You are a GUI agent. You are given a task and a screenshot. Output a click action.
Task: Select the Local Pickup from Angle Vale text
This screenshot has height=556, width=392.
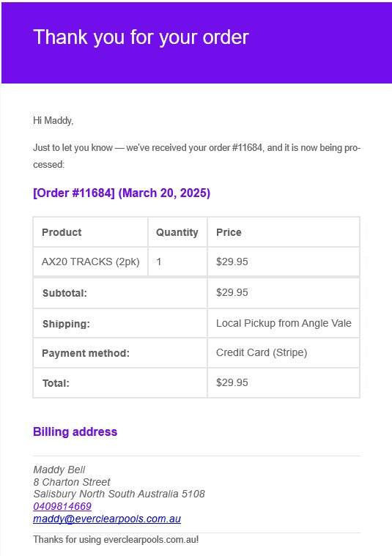click(284, 323)
